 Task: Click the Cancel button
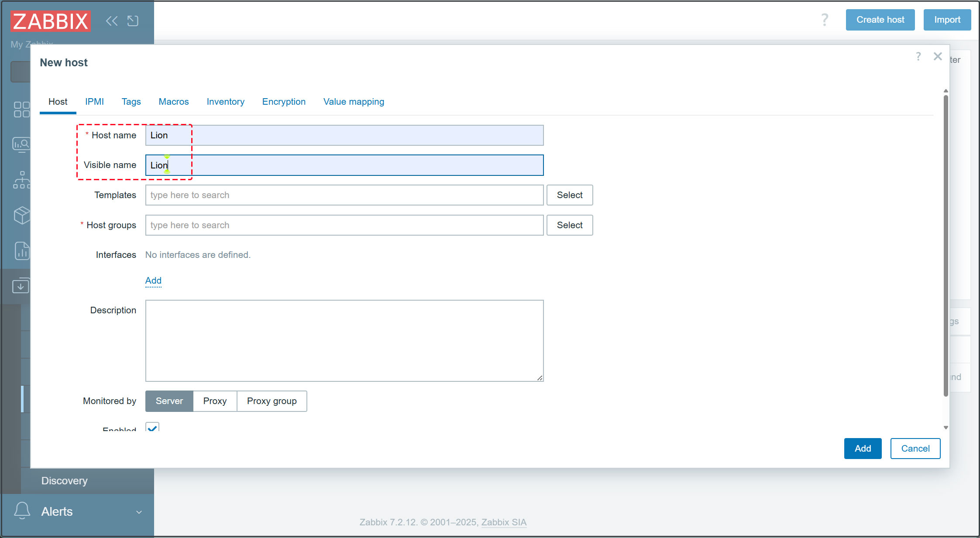click(915, 449)
